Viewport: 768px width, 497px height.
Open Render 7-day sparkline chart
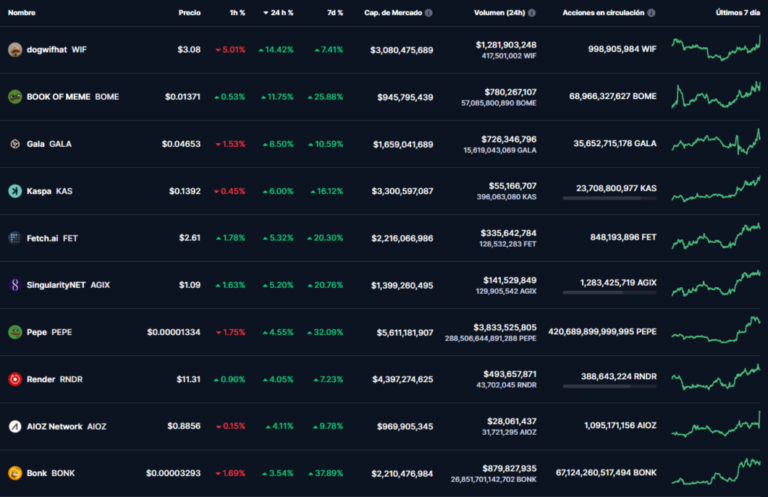coord(716,377)
